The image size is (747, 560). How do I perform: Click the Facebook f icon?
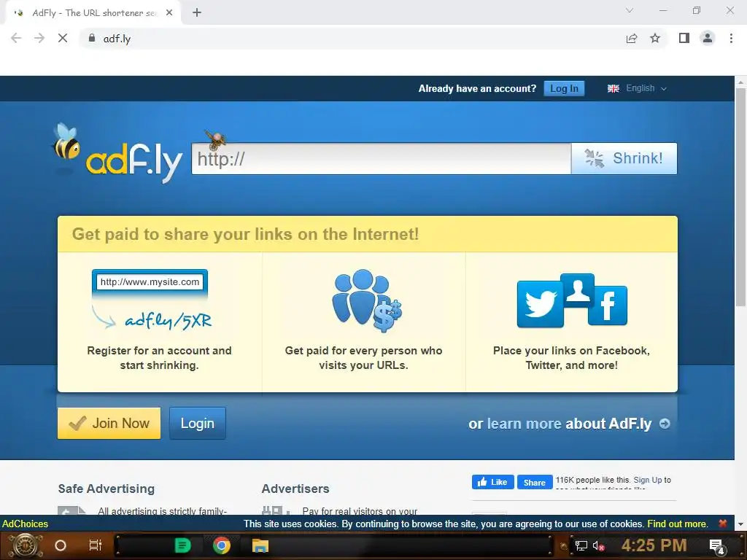click(x=608, y=306)
